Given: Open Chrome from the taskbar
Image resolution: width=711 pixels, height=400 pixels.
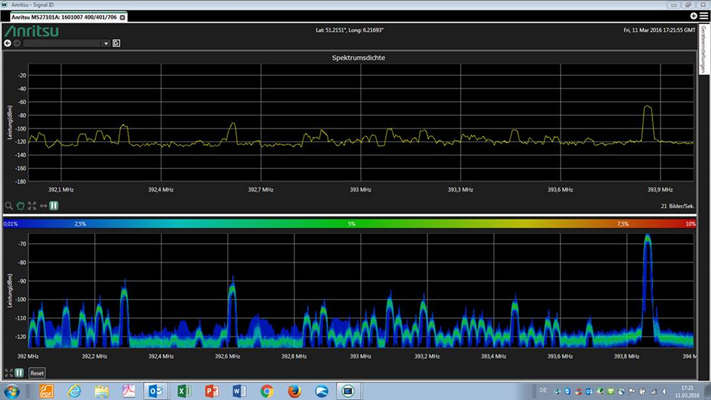Looking at the screenshot, I should tap(267, 390).
